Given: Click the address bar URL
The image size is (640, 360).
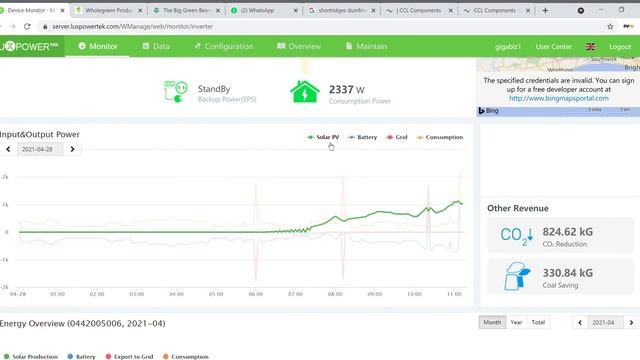Looking at the screenshot, I should click(x=133, y=27).
